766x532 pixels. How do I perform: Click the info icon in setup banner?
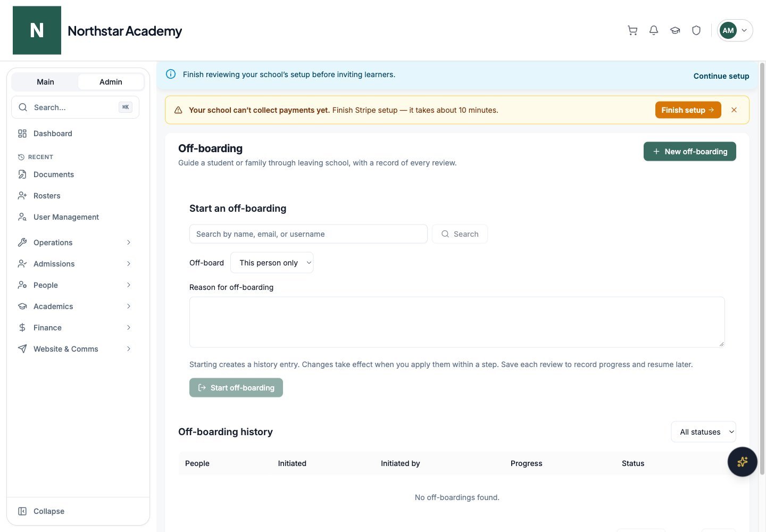click(x=171, y=74)
